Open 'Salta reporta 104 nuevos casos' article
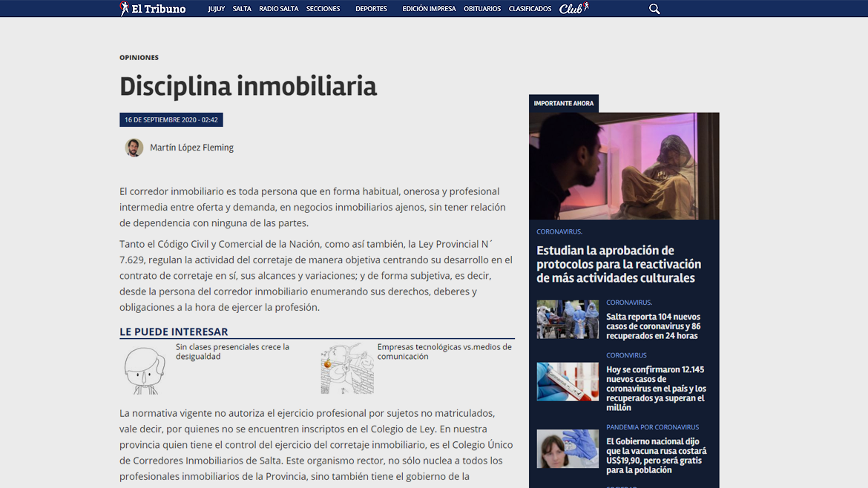Viewport: 868px width, 488px height. point(653,326)
